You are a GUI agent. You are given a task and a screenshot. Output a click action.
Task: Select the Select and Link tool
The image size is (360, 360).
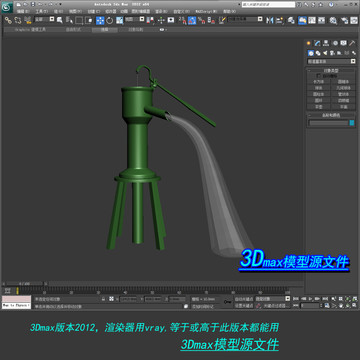[x=8, y=20]
